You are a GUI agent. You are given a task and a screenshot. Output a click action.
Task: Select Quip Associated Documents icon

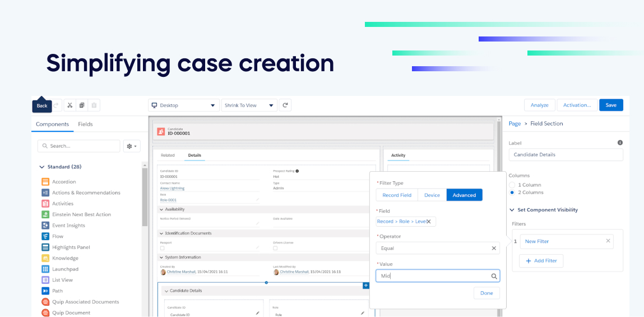coord(45,302)
